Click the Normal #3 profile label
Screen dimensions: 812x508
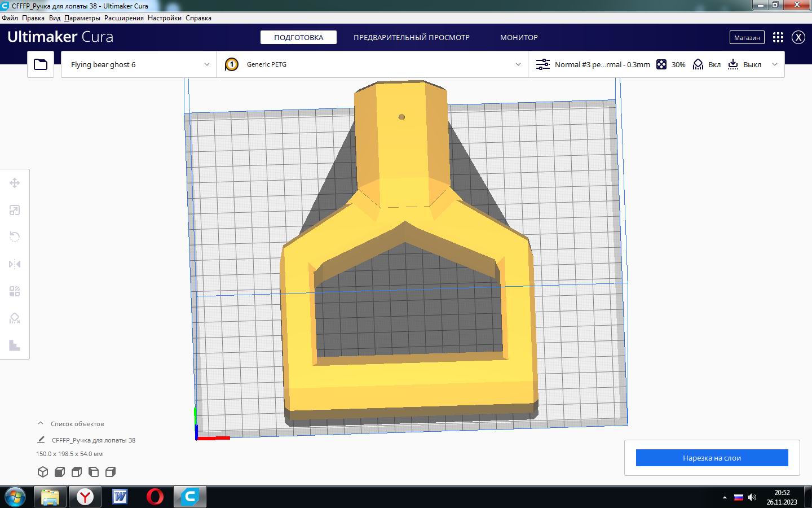click(x=602, y=64)
